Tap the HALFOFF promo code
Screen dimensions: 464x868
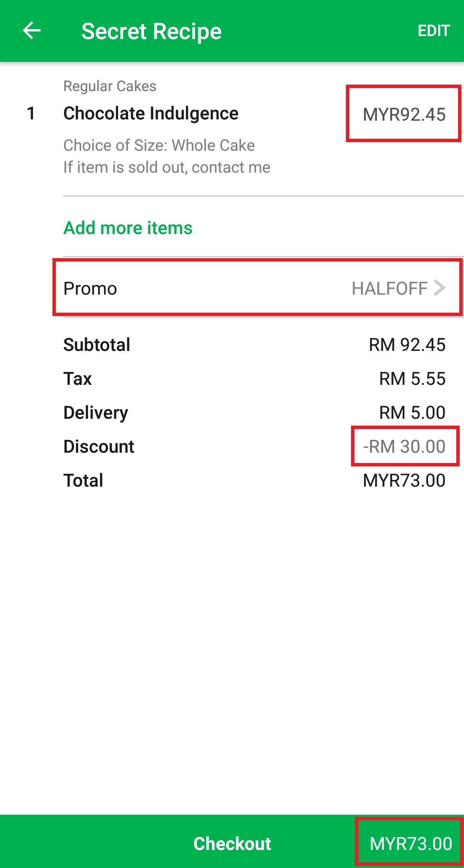389,289
